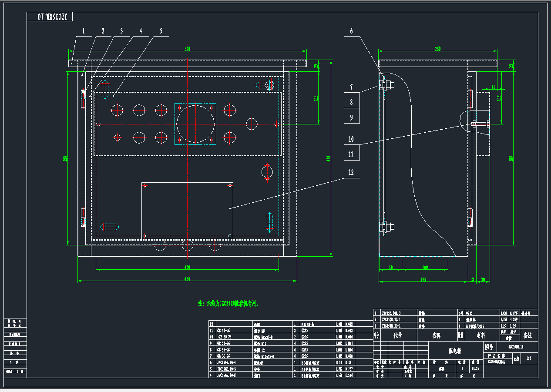Select the square nameplate rectangle with corner holes
Image resolution: width=551 pixels, height=392 pixels.
point(187,211)
